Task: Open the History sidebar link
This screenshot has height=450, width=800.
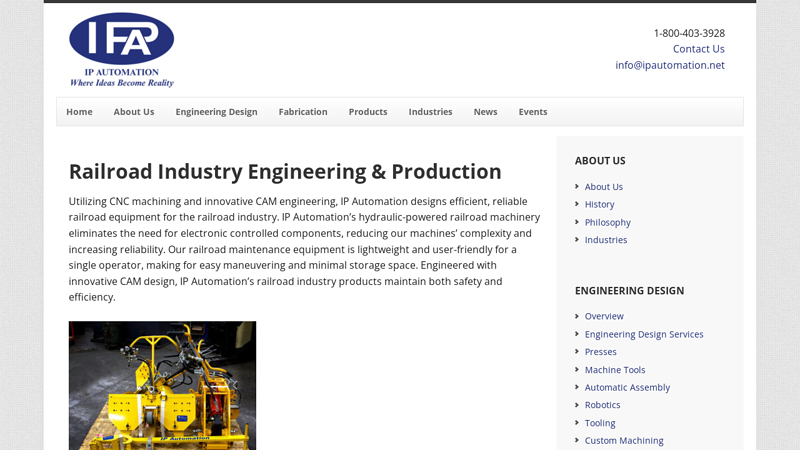Action: click(x=599, y=205)
